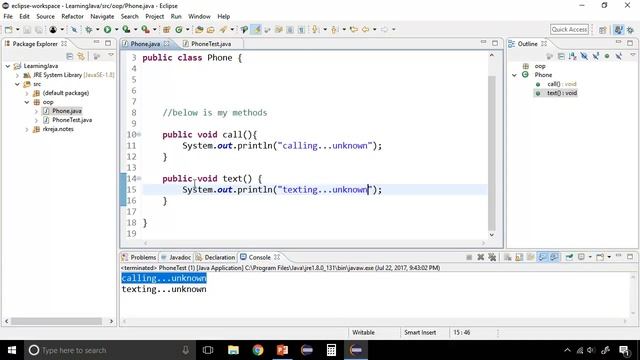Toggle Sort alphabetically in Outline
Viewport: 640px width, 360px height.
573,56
